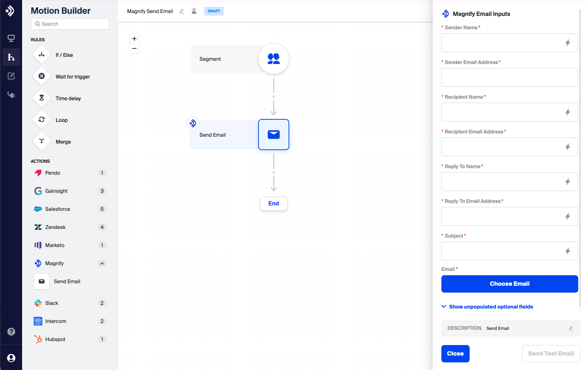Click the test flask icon next to DRAFT
Image resolution: width=588 pixels, height=370 pixels.
(x=194, y=11)
